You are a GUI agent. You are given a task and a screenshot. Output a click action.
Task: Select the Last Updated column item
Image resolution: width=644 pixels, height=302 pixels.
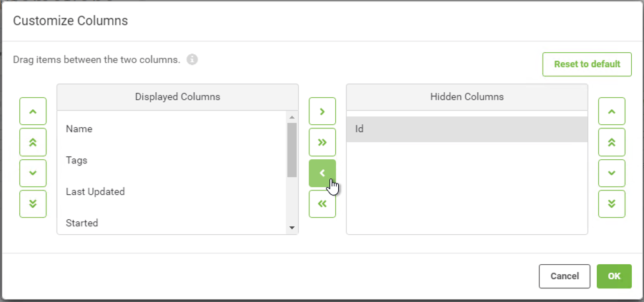[172, 191]
